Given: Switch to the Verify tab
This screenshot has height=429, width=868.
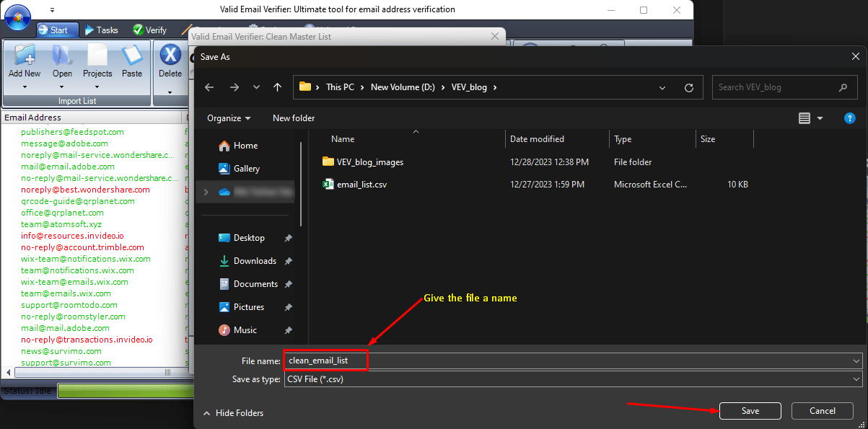Looking at the screenshot, I should pos(149,30).
